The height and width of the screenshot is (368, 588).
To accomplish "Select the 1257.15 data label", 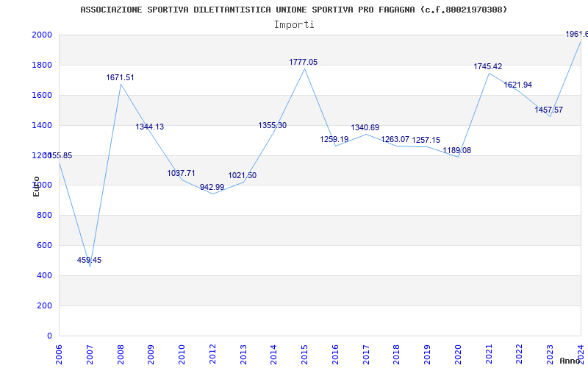I will [x=426, y=140].
